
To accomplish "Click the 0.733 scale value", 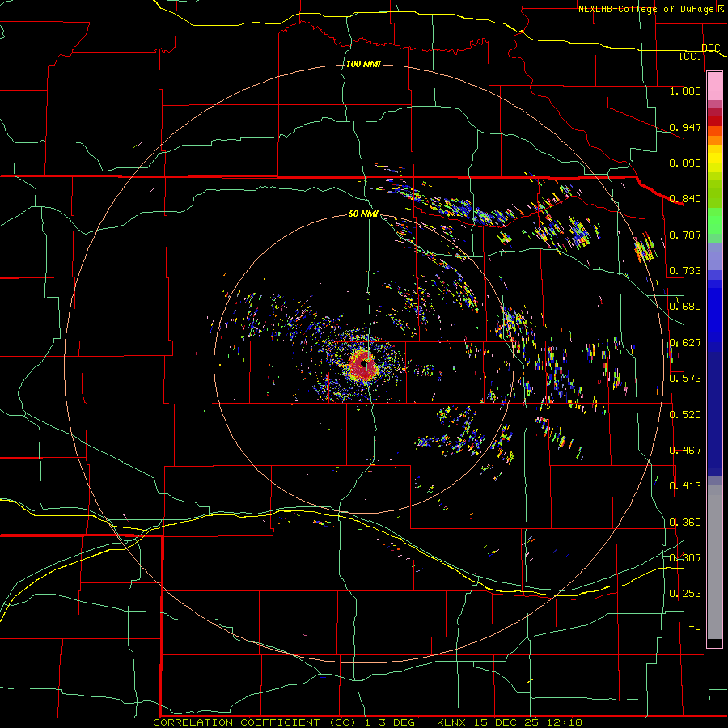I will tap(685, 271).
